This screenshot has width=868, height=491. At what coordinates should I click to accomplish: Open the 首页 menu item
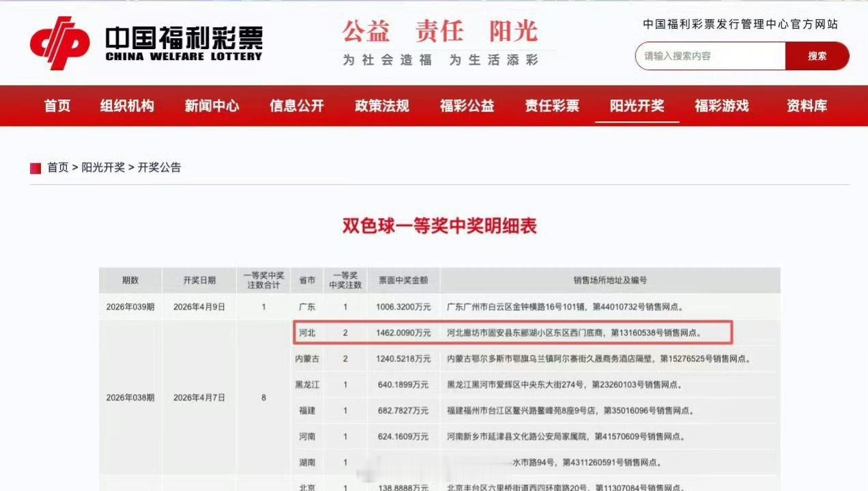(x=57, y=106)
